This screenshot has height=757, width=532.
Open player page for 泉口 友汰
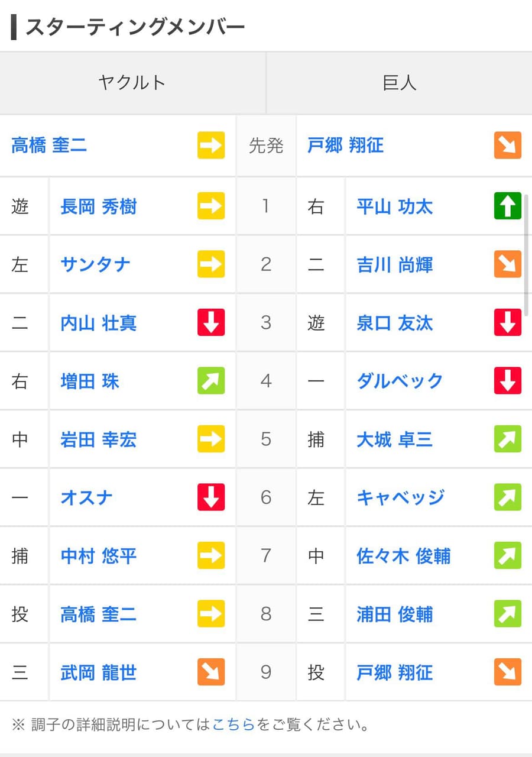(x=395, y=323)
